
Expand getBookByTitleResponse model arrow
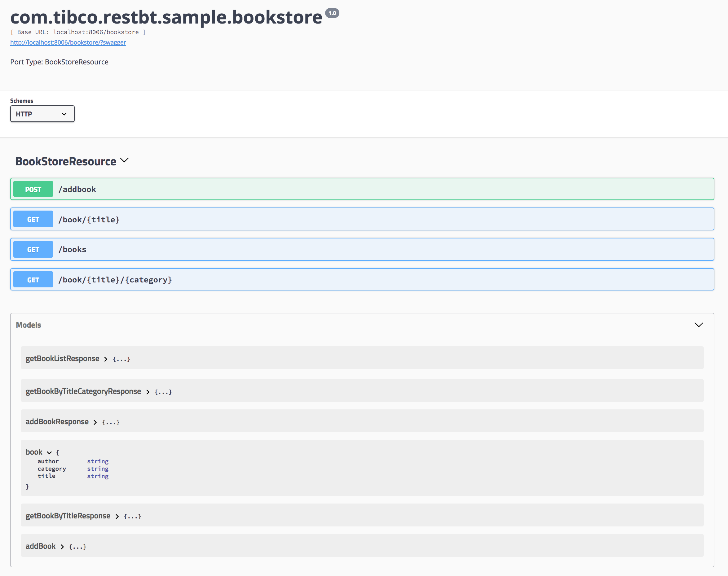coord(117,516)
